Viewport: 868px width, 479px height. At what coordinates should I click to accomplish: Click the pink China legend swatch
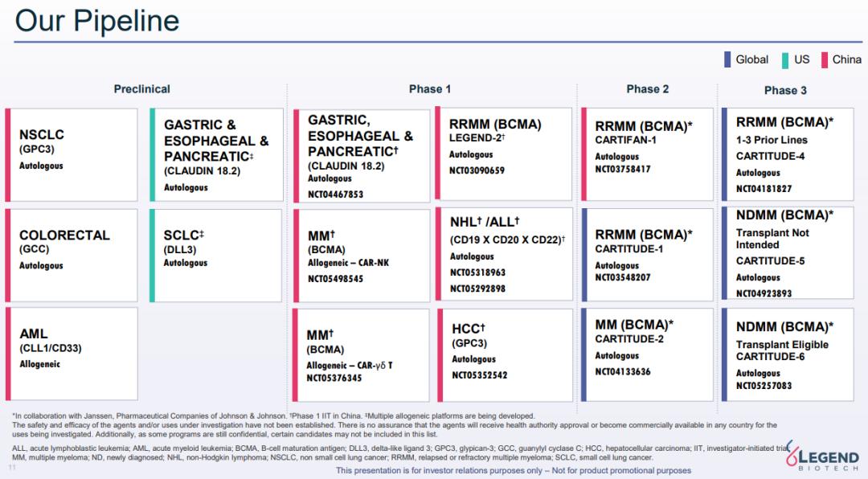click(x=824, y=59)
